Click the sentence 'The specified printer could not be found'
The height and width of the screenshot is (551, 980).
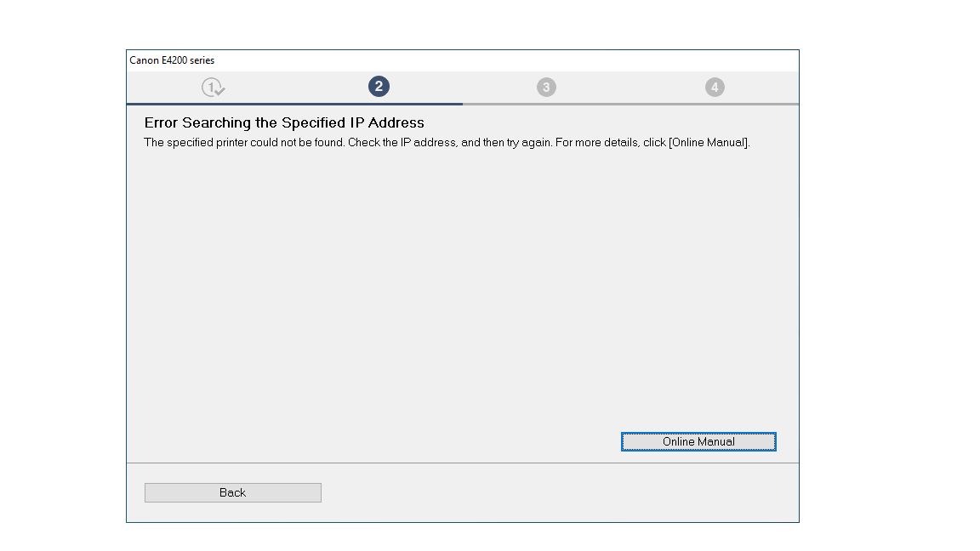point(244,143)
